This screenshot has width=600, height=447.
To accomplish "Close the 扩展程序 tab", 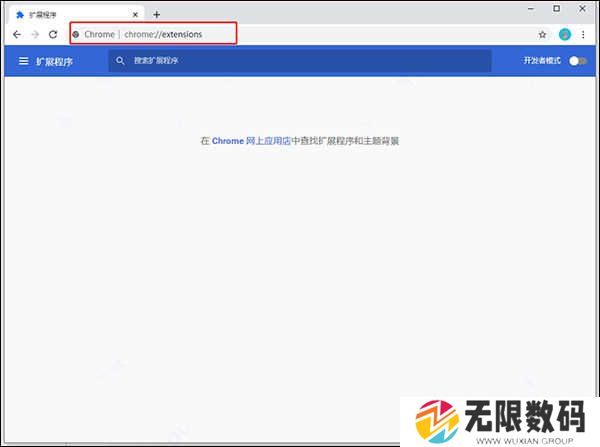I will 135,15.
